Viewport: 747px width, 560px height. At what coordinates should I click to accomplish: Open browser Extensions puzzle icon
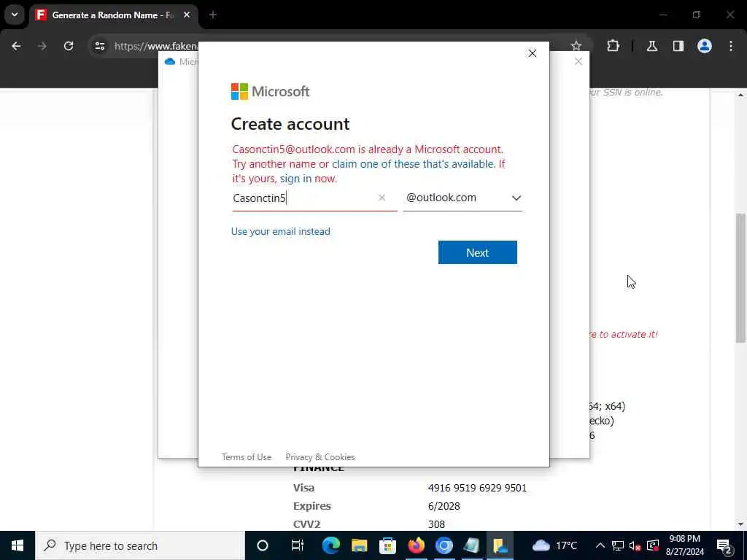click(x=613, y=46)
